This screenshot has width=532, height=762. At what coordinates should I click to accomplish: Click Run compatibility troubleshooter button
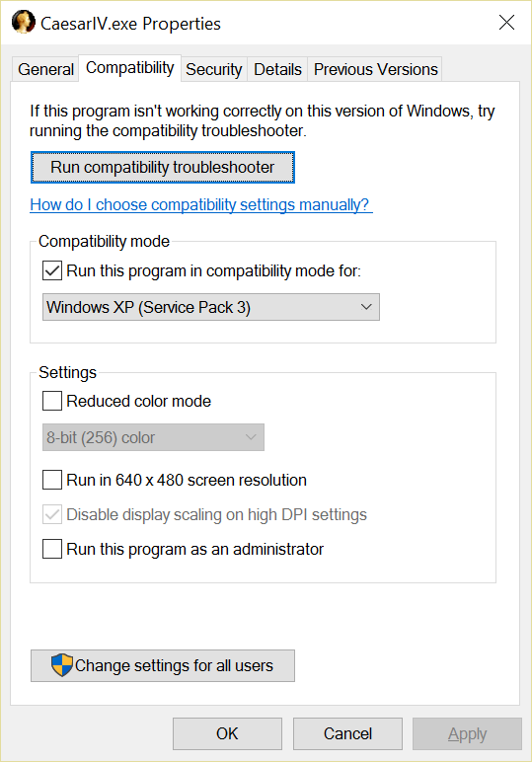[163, 167]
